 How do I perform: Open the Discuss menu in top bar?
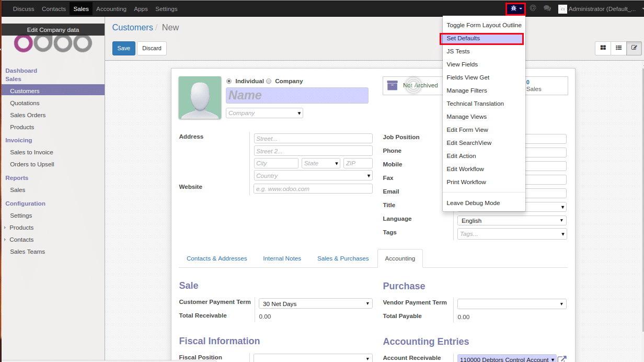tap(24, 9)
